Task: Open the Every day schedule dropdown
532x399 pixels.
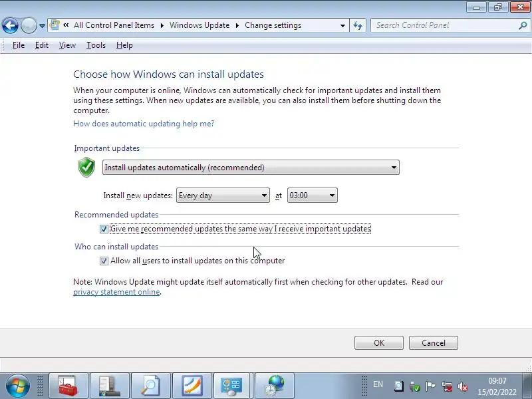Action: 223,196
